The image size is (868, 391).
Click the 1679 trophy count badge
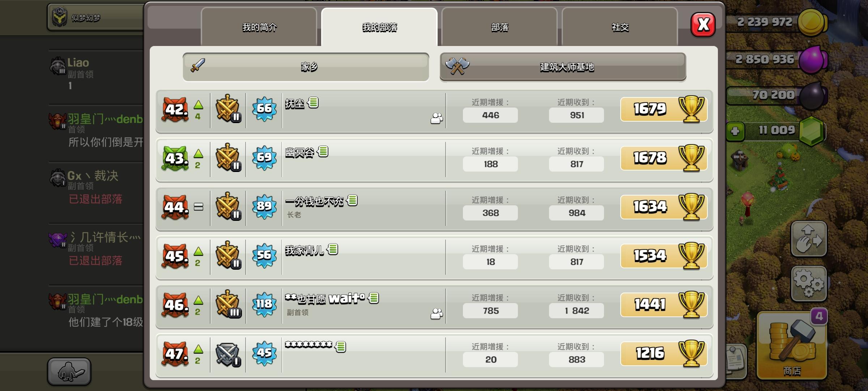point(664,109)
